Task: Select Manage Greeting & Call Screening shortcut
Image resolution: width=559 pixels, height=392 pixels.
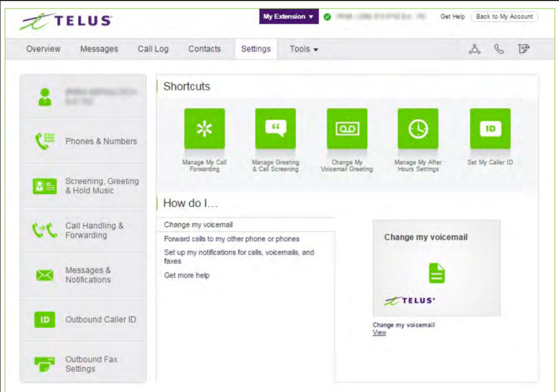Action: (275, 130)
